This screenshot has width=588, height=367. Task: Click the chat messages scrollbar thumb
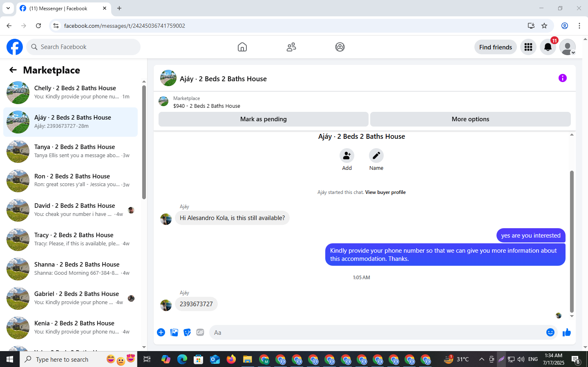pyautogui.click(x=572, y=241)
